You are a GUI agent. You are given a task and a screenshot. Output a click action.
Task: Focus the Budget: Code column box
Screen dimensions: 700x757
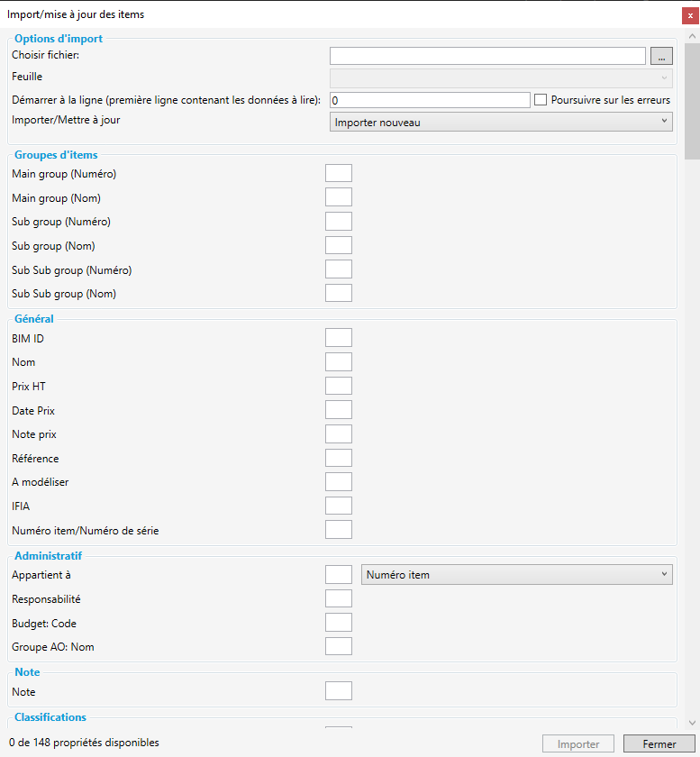coord(338,623)
